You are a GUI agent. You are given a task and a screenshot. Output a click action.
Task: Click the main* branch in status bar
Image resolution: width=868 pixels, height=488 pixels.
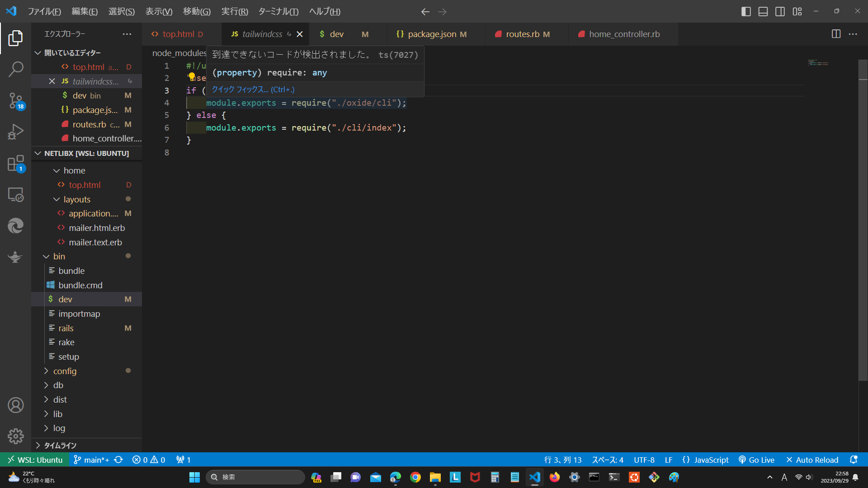tap(92, 460)
